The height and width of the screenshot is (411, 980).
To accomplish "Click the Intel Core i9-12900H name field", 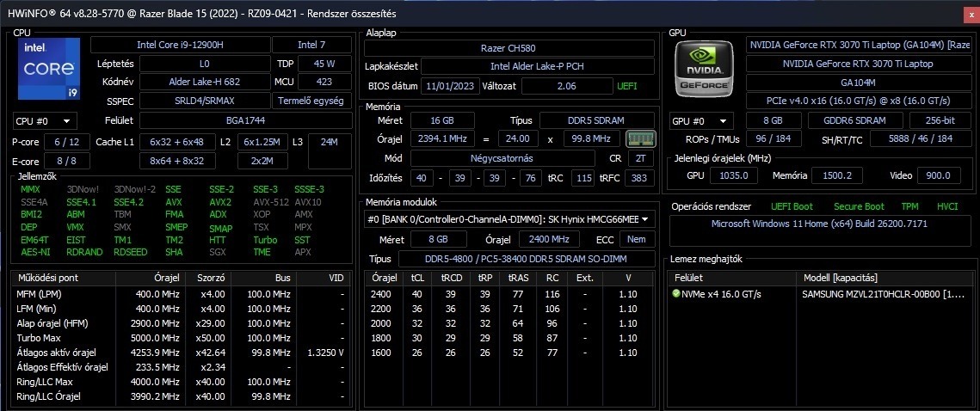I will click(181, 45).
